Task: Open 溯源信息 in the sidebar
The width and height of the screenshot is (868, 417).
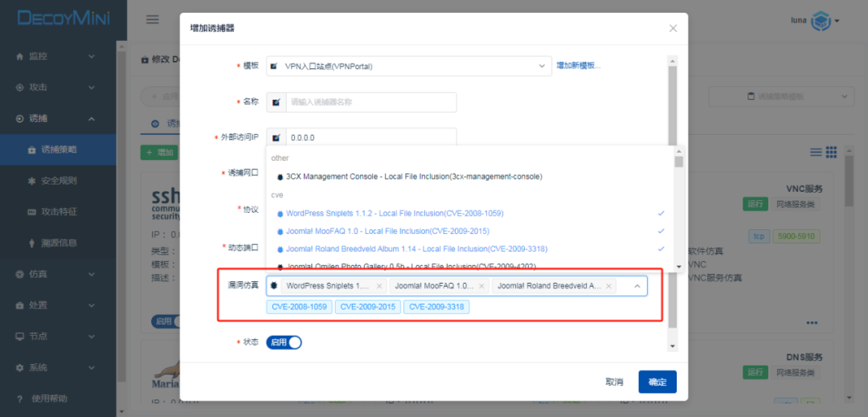Action: click(58, 243)
